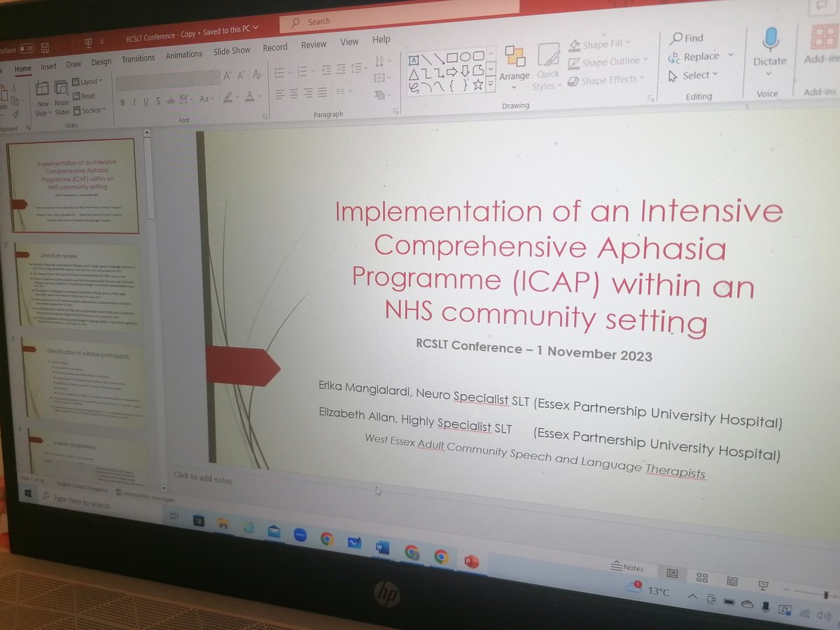Open Shape Fill options
This screenshot has height=630, width=840.
pos(598,44)
